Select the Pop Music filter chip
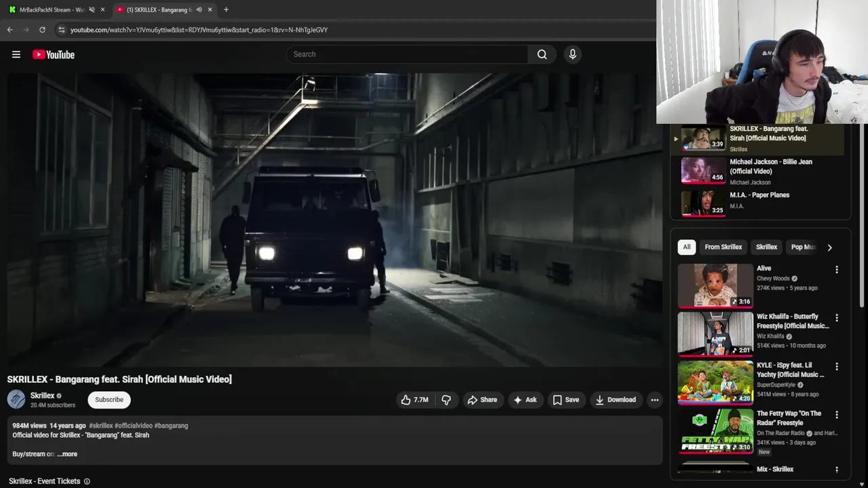 (803, 247)
